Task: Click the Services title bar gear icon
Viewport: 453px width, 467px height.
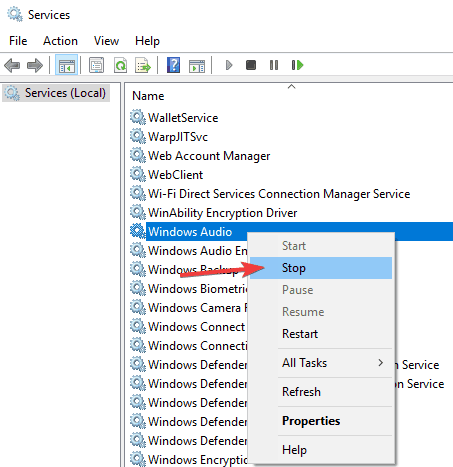Action: pyautogui.click(x=15, y=15)
